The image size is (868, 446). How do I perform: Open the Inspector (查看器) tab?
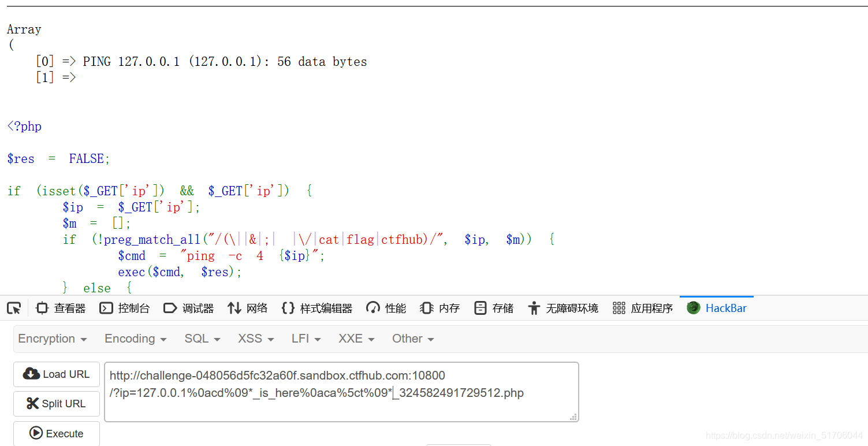61,309
